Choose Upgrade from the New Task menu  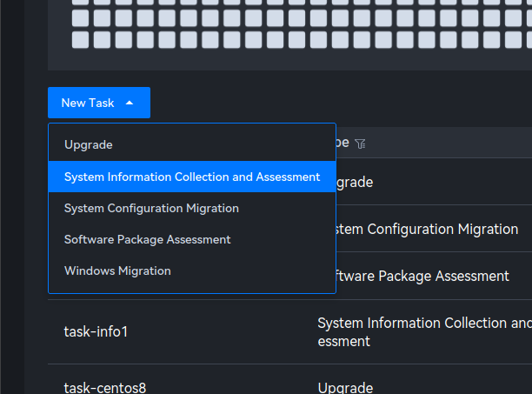click(89, 145)
